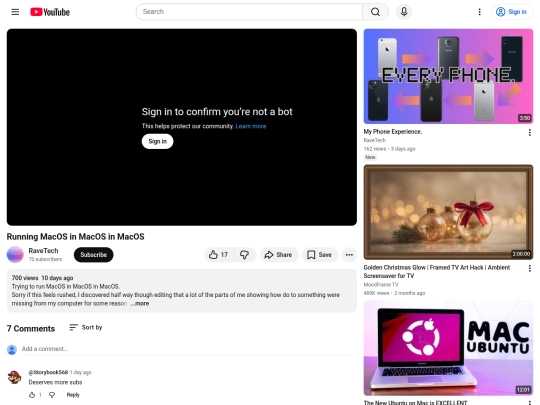The image size is (540, 405).
Task: Open Golden Christmas Glow video title
Action: pyautogui.click(x=437, y=271)
